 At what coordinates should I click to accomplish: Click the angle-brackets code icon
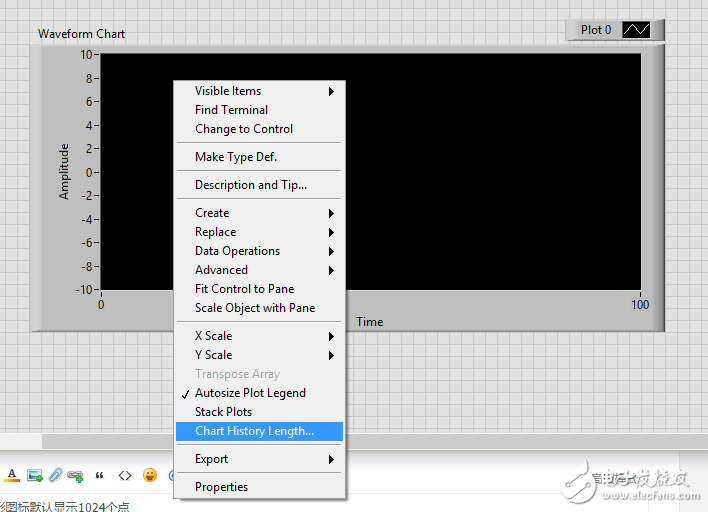125,475
